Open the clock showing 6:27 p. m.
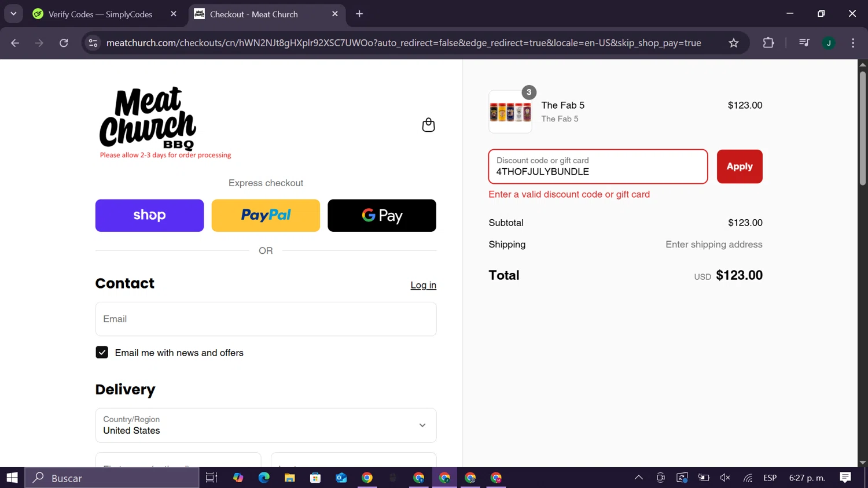This screenshot has width=868, height=488. tap(807, 478)
